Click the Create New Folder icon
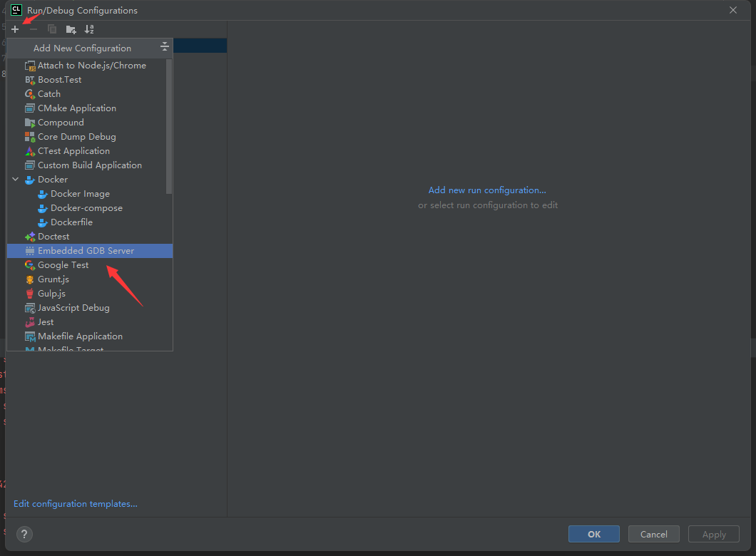This screenshot has height=556, width=756. coord(71,29)
